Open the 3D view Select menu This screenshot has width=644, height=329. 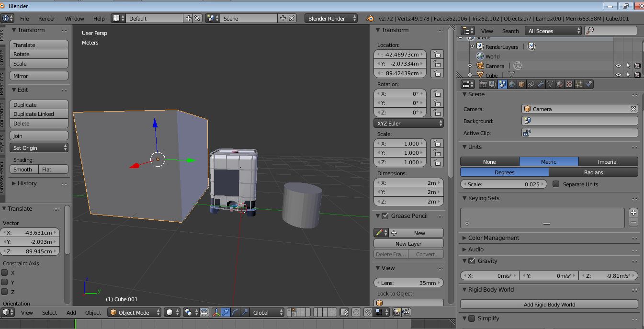(49, 312)
